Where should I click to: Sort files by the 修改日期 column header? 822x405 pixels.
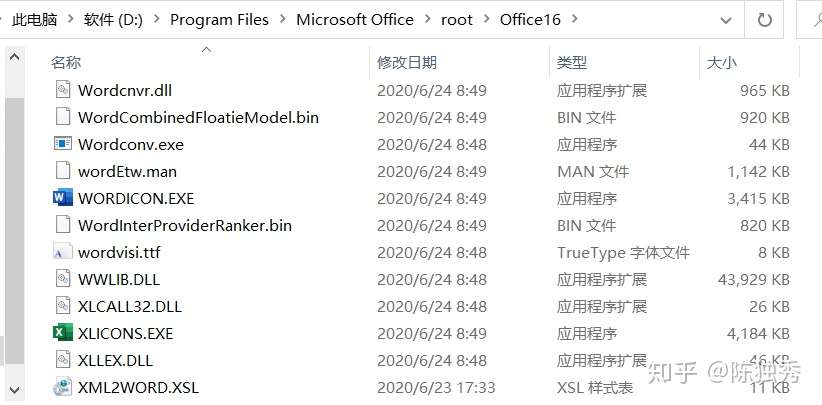tap(407, 63)
